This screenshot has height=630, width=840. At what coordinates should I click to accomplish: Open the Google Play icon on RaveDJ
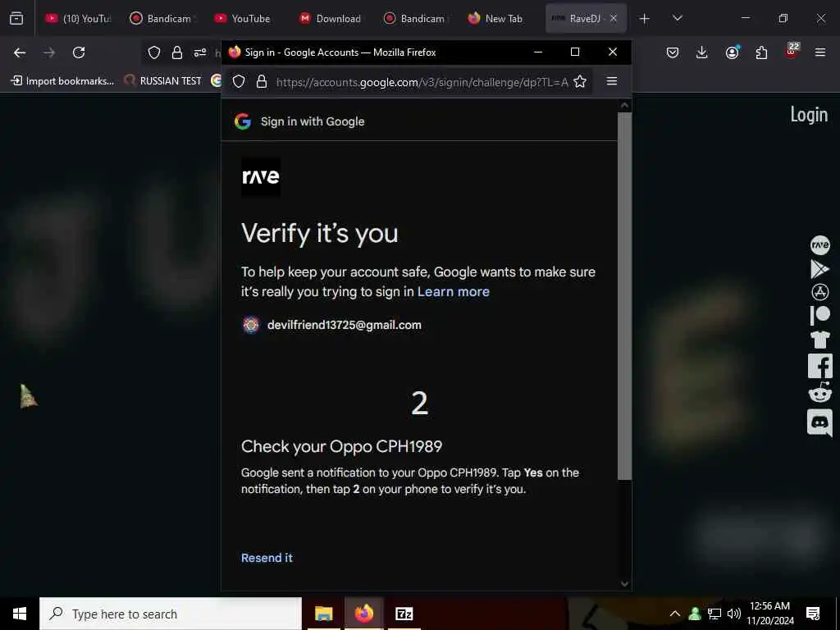tap(819, 268)
